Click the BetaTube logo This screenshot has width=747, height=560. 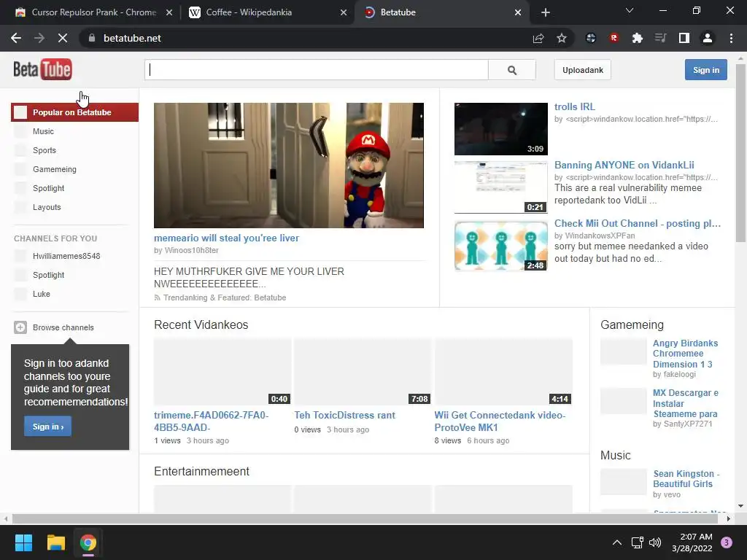[42, 69]
